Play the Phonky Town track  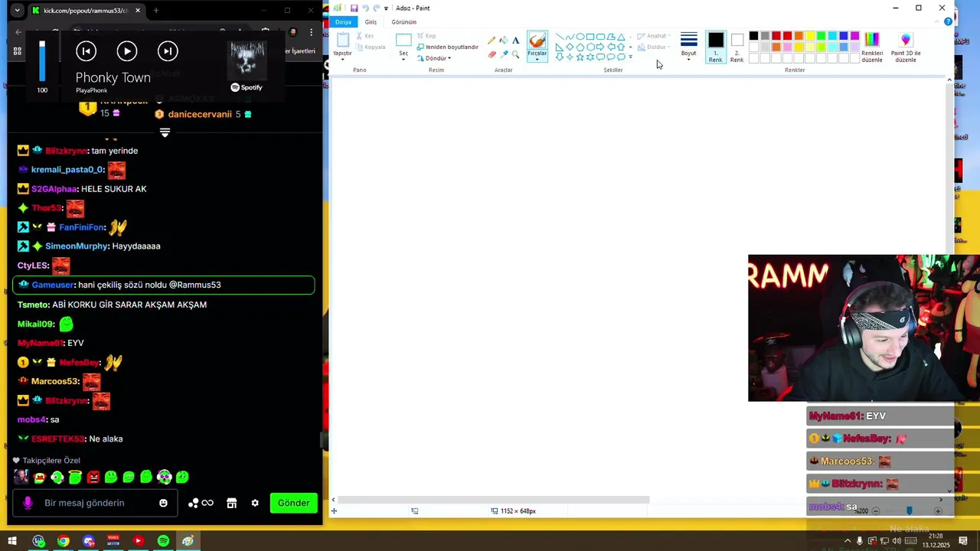pos(127,51)
